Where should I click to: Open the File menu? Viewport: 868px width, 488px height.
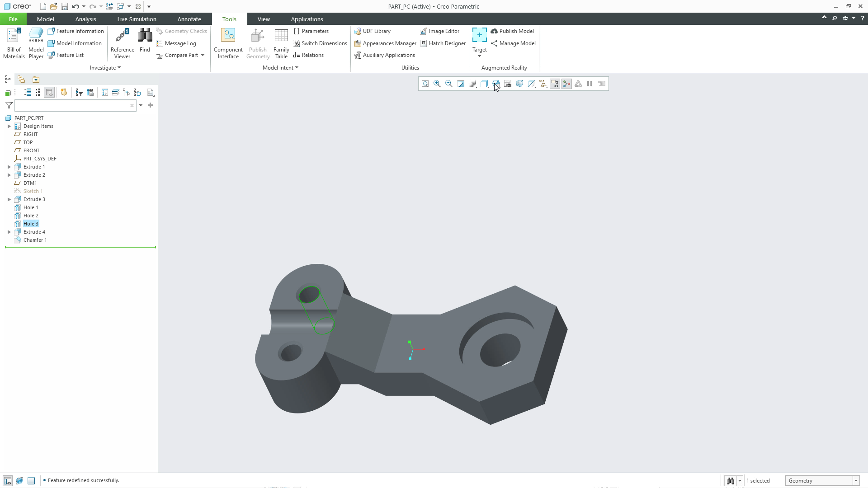(x=13, y=19)
